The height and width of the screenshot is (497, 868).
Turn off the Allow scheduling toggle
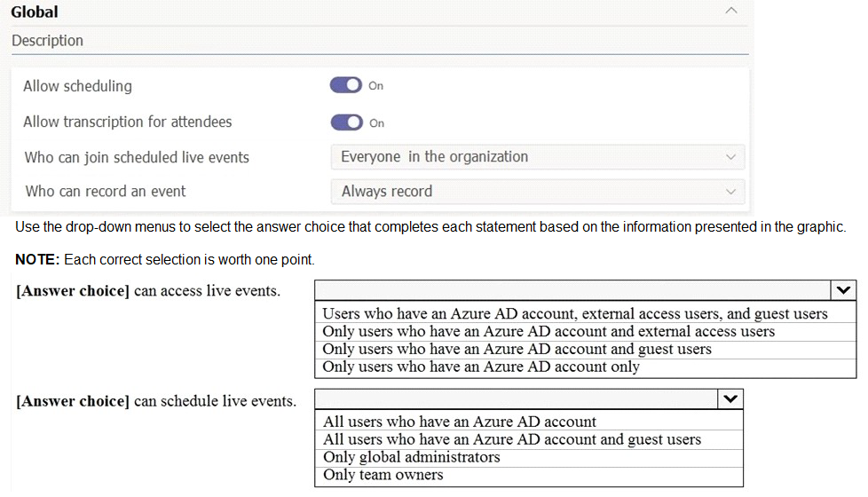click(x=346, y=85)
